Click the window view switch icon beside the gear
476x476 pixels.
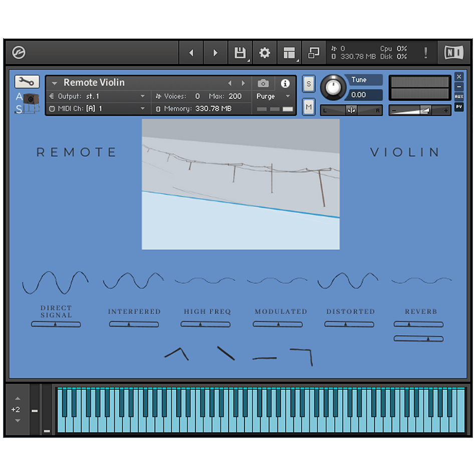coord(314,52)
